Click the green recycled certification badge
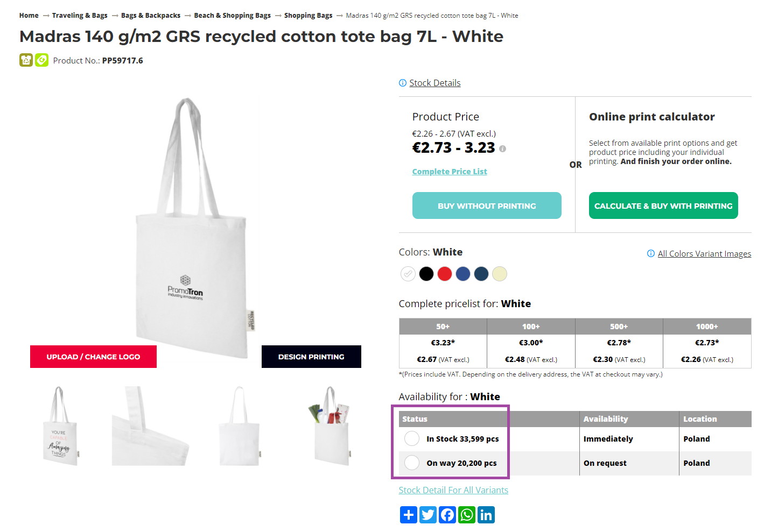The height and width of the screenshot is (532, 771). [42, 60]
